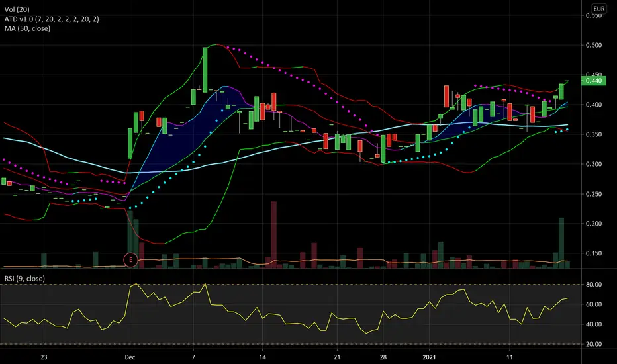Viewport: 617px width, 364px height.
Task: Select the 'Vol (20)' indicator legend
Action: coord(17,9)
